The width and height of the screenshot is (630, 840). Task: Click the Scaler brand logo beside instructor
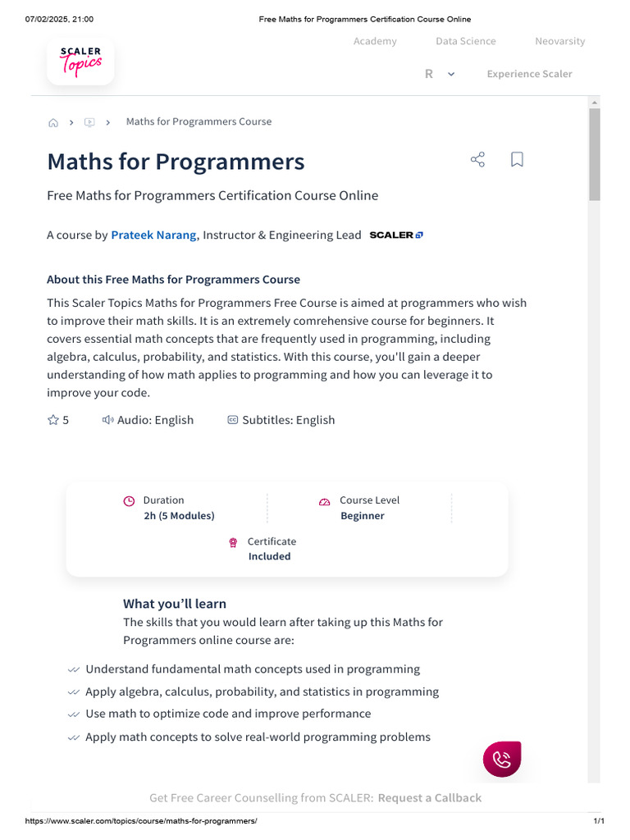pyautogui.click(x=396, y=235)
